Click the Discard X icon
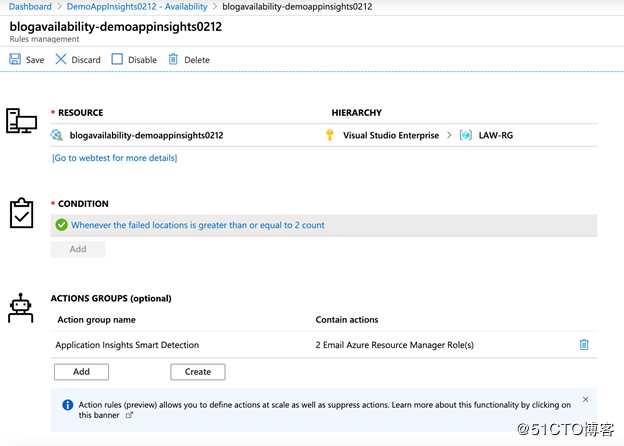Image resolution: width=624 pixels, height=446 pixels. point(61,59)
